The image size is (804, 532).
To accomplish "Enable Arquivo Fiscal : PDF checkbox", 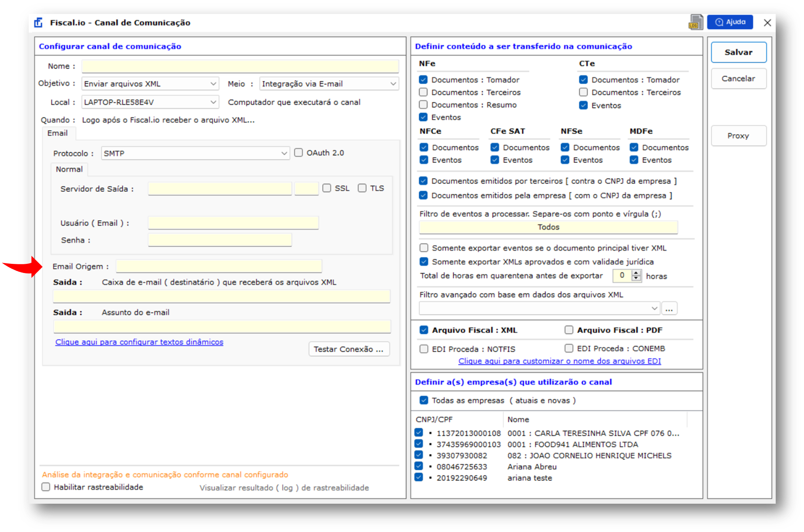I will pyautogui.click(x=569, y=330).
